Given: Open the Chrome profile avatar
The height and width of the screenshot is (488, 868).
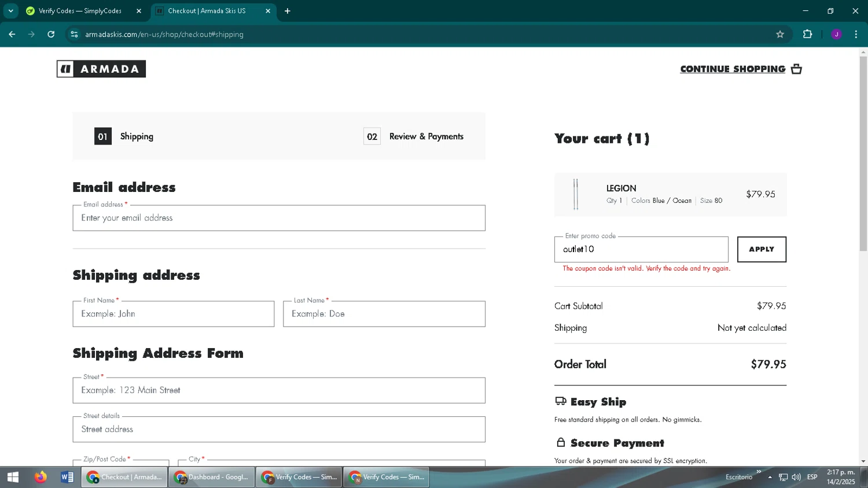Looking at the screenshot, I should (x=836, y=34).
